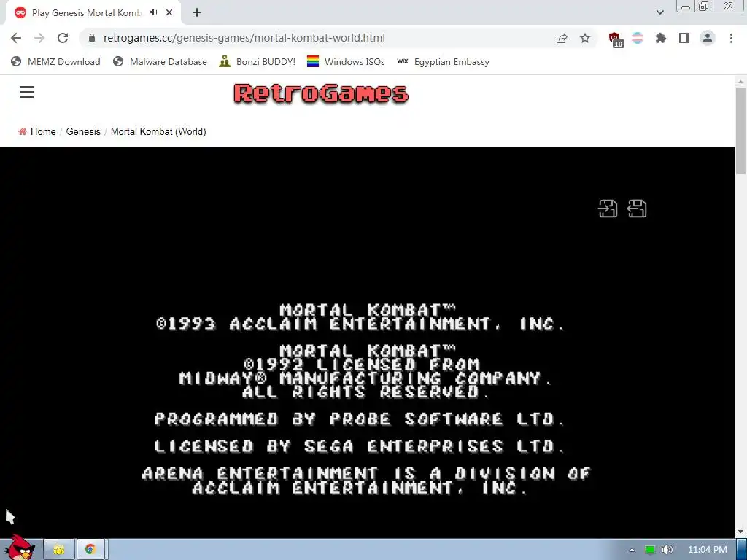Mute the tab via speaker icon
Viewport: 747px width, 560px height.
tap(153, 12)
